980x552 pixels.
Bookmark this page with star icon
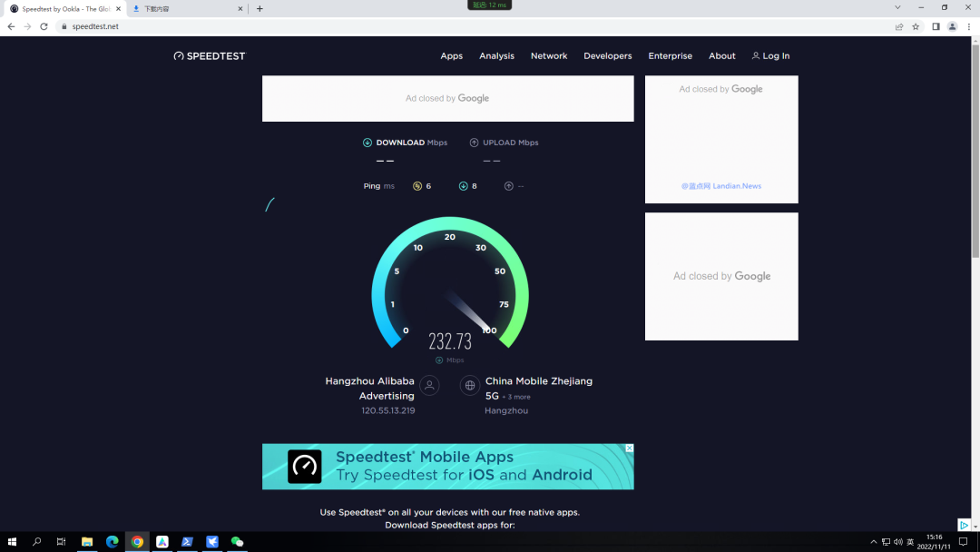click(916, 26)
